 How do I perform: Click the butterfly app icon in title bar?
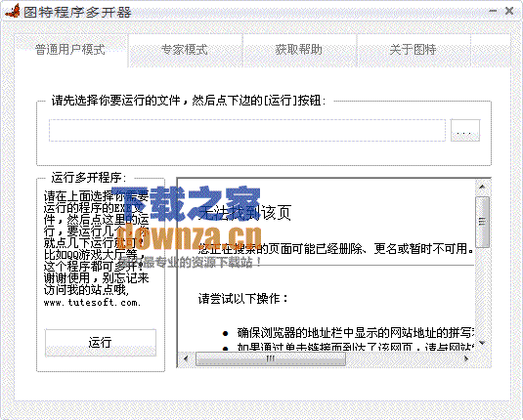click(x=13, y=11)
